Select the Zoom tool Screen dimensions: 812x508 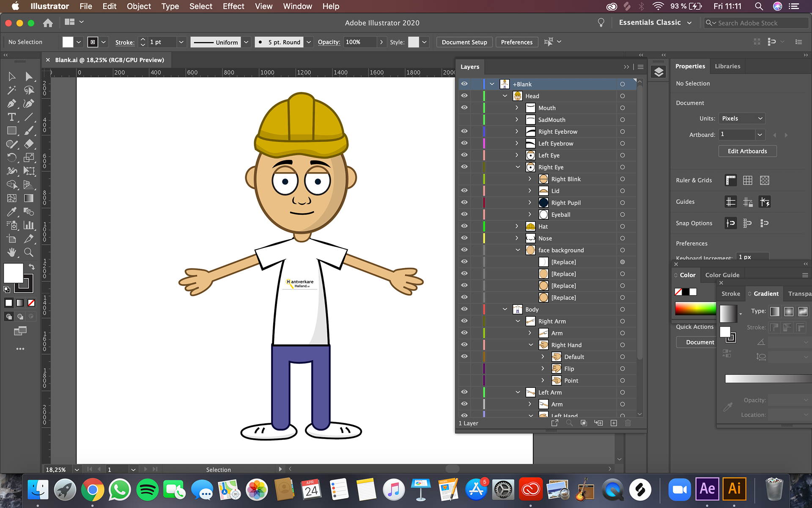[x=29, y=252]
